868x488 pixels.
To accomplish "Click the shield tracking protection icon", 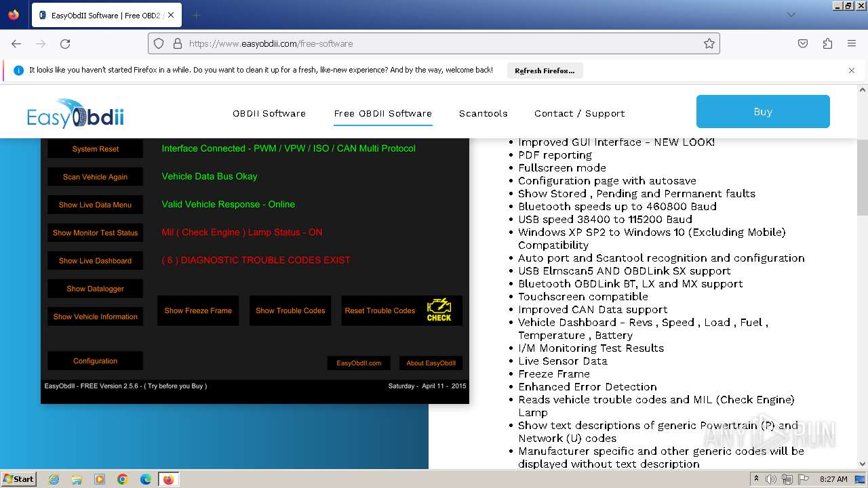I will coord(159,43).
